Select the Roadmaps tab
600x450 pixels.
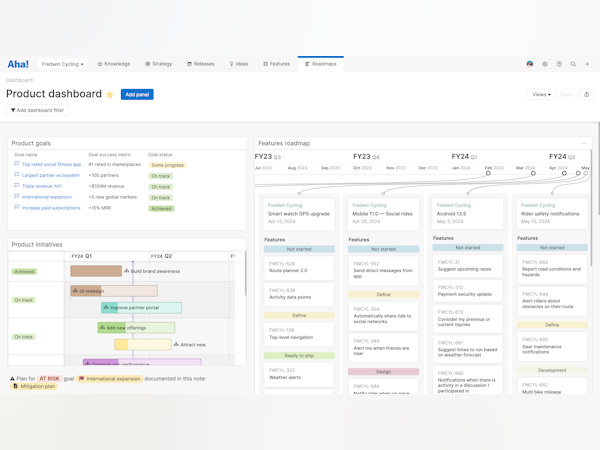click(321, 64)
